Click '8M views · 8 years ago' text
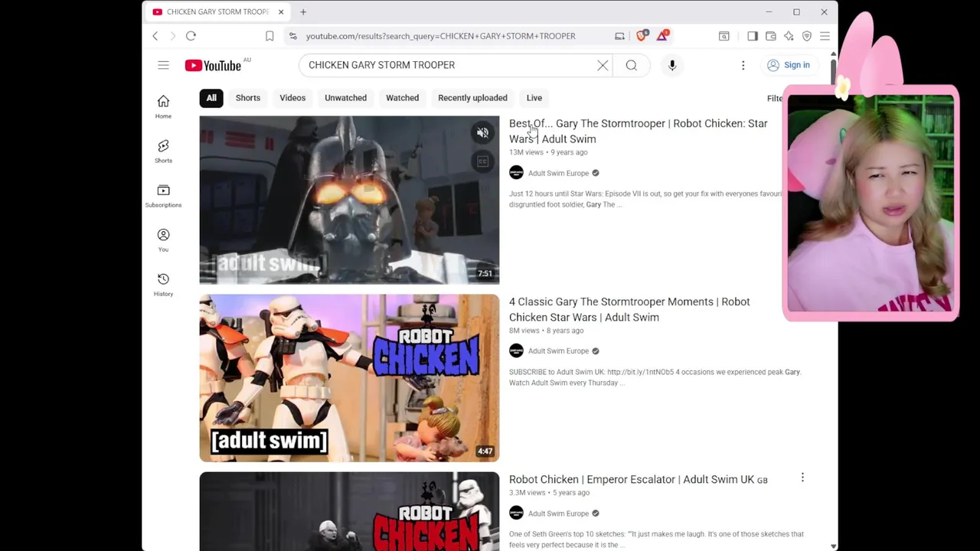Viewport: 980px width, 551px height. 546,331
